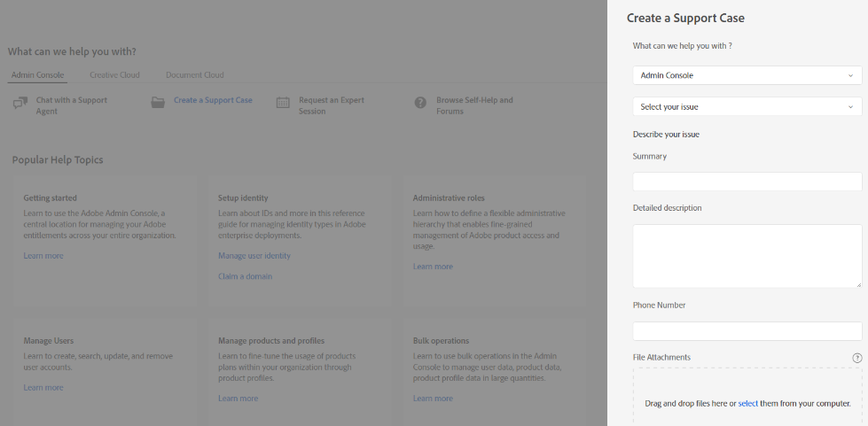Expand the Select your issue dropdown
The width and height of the screenshot is (868, 426).
tap(747, 107)
